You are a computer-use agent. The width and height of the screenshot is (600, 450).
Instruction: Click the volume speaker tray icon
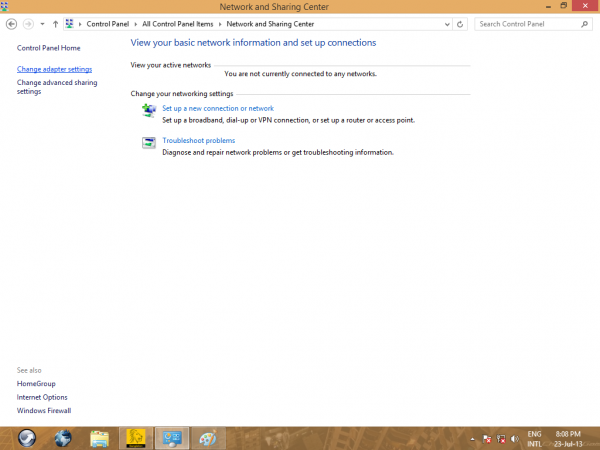515,439
